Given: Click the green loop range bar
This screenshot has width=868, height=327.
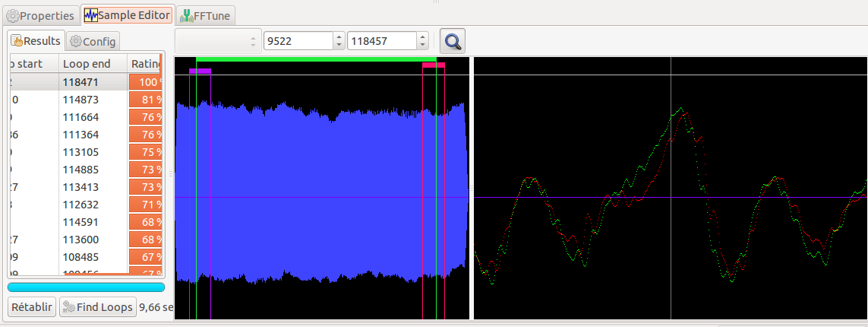Looking at the screenshot, I should pyautogui.click(x=316, y=59).
